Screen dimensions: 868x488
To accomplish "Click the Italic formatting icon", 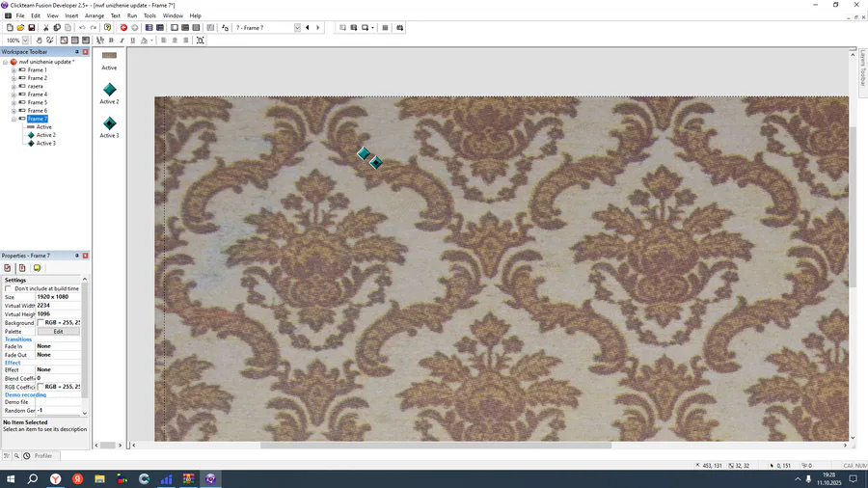I will coord(122,41).
